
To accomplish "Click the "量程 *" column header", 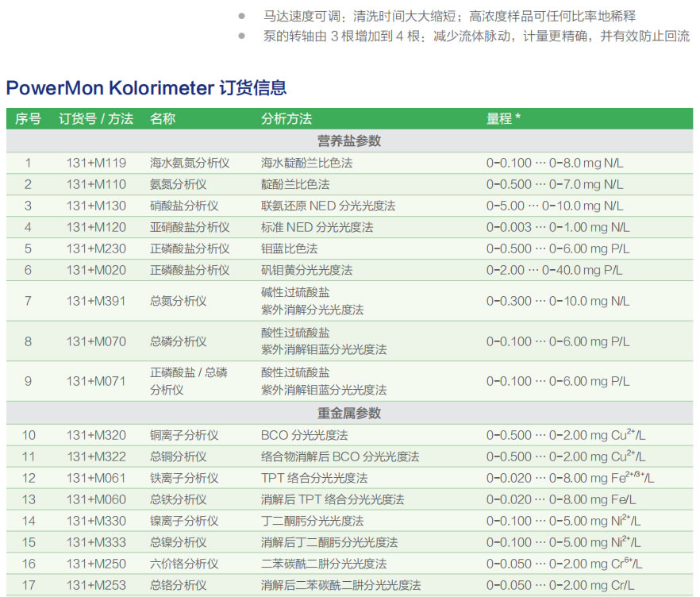I will tap(503, 119).
